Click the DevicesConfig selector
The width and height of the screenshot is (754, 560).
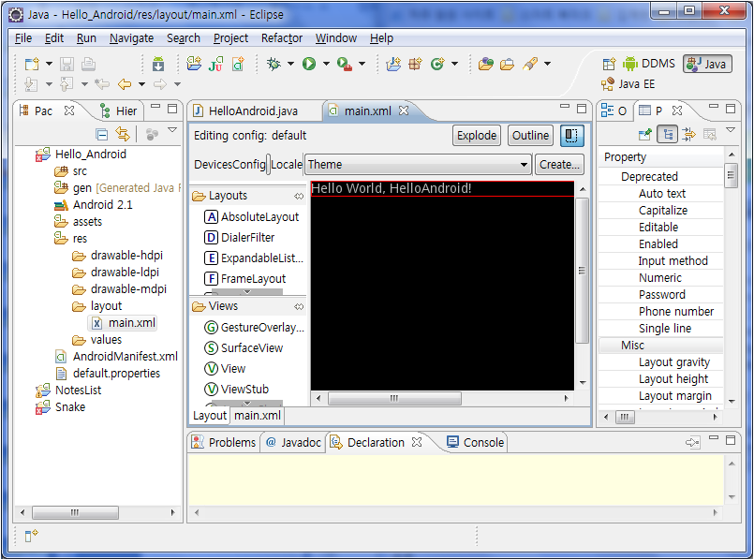click(x=229, y=165)
